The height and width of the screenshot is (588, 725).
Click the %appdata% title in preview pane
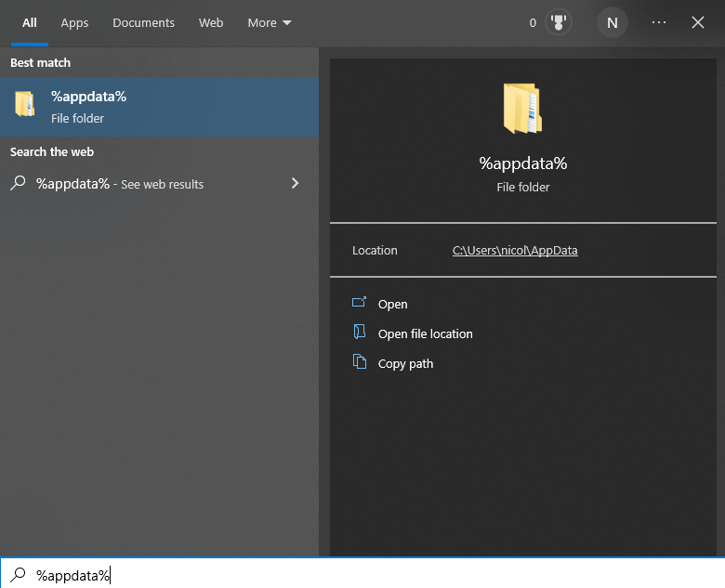point(523,163)
